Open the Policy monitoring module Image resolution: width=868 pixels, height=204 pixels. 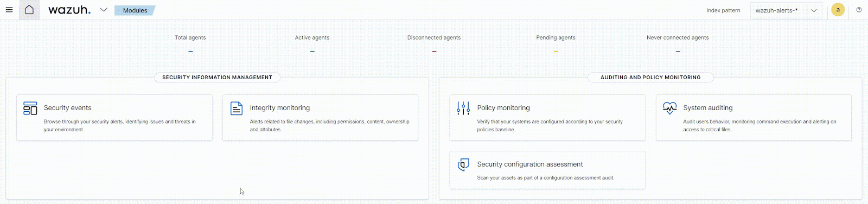pyautogui.click(x=547, y=118)
